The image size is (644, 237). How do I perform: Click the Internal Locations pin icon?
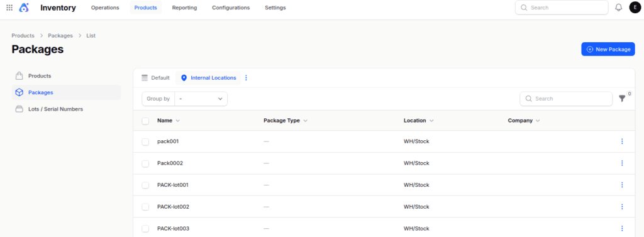pos(184,77)
